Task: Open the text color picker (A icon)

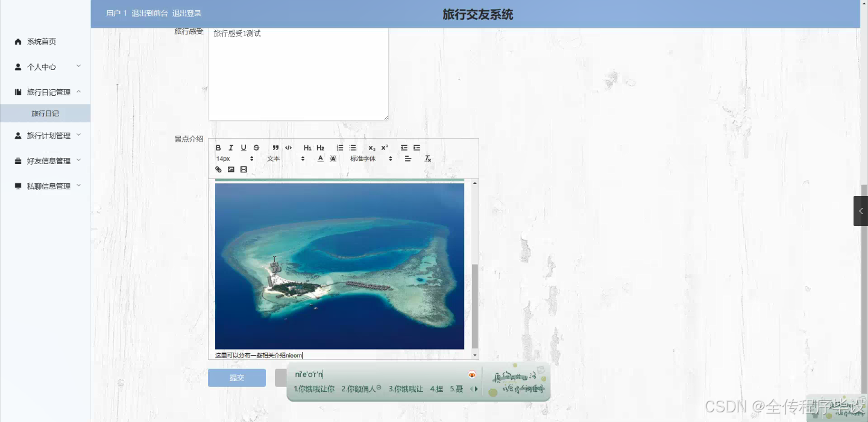Action: pos(320,159)
